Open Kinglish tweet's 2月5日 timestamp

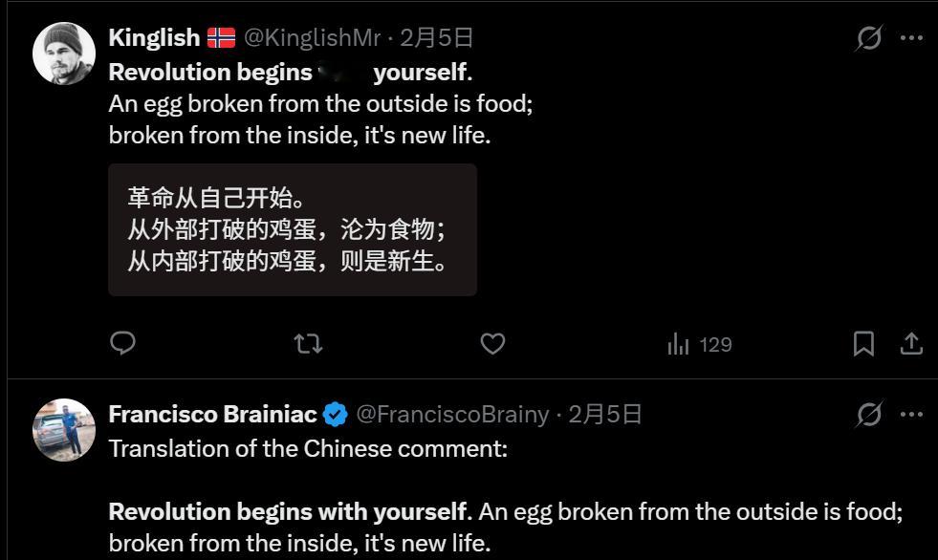point(436,38)
